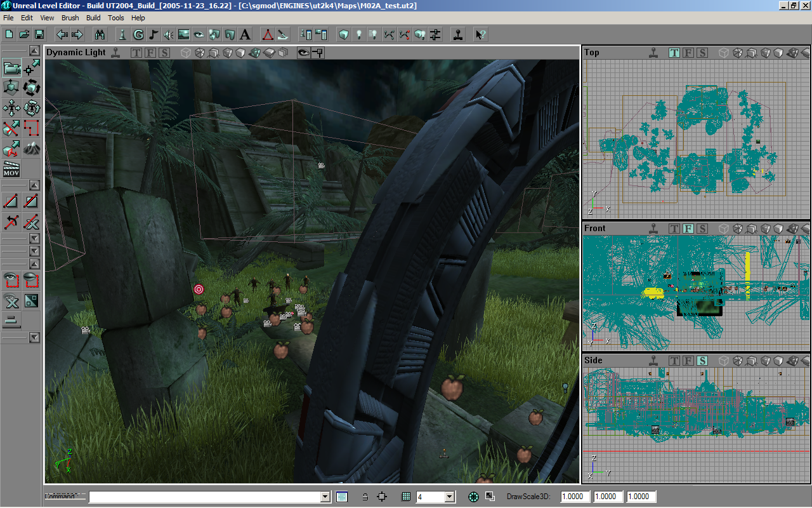Open the Actor Class browser pawn icon
812x508 pixels.
pyautogui.click(x=122, y=34)
